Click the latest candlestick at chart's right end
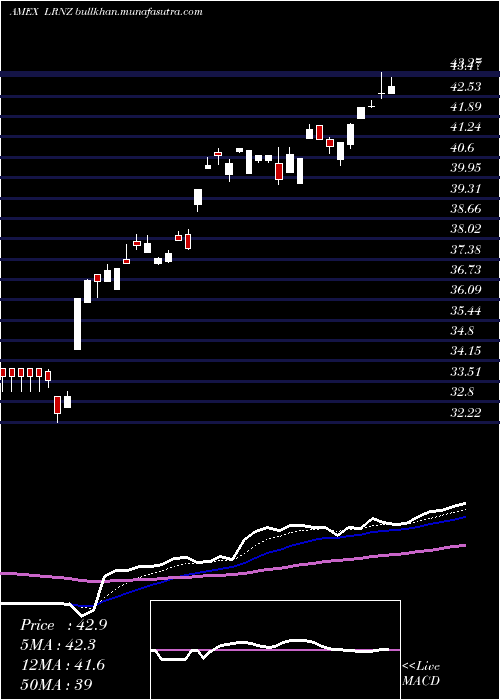 392,86
